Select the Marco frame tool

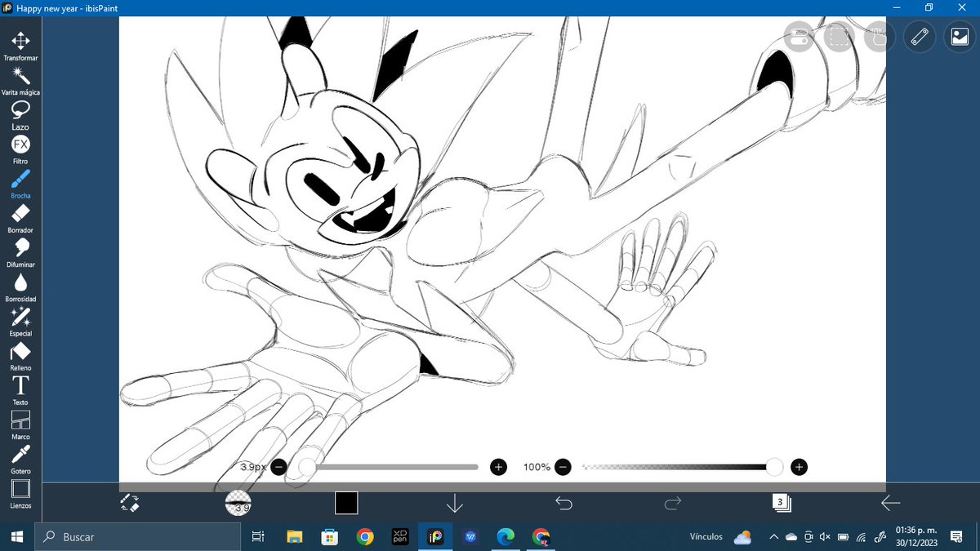pyautogui.click(x=20, y=424)
